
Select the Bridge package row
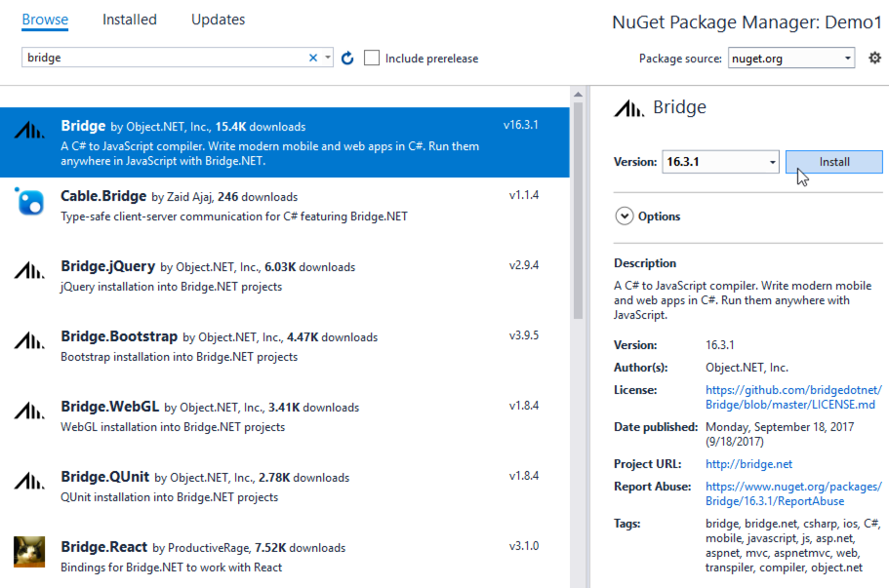point(285,142)
